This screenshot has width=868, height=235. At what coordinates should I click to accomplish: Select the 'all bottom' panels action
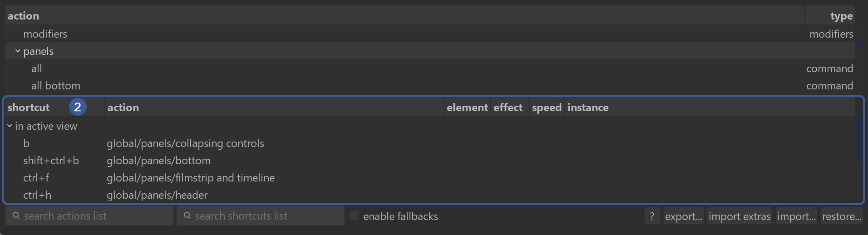click(56, 86)
